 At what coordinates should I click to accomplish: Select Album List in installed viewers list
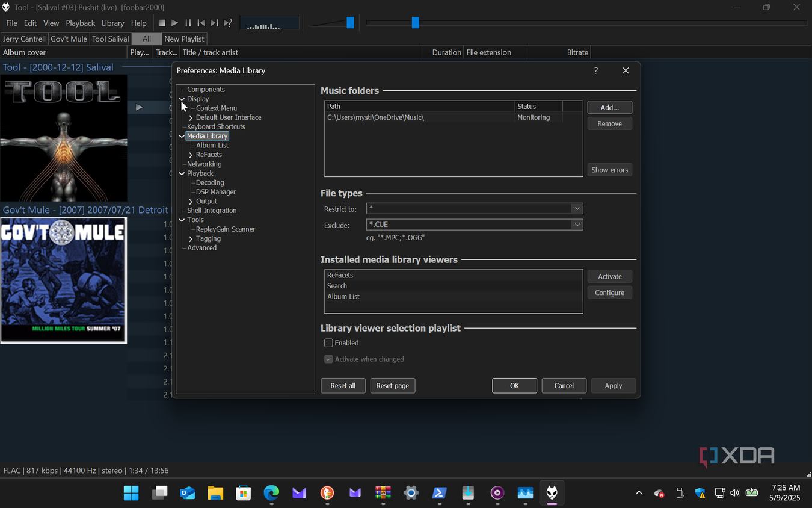pos(454,296)
